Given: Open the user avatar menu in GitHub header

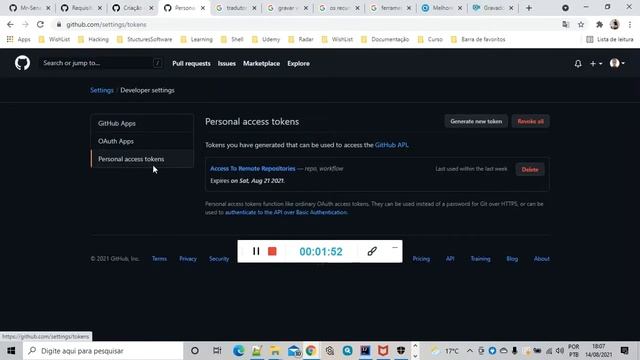Looking at the screenshot, I should point(617,63).
